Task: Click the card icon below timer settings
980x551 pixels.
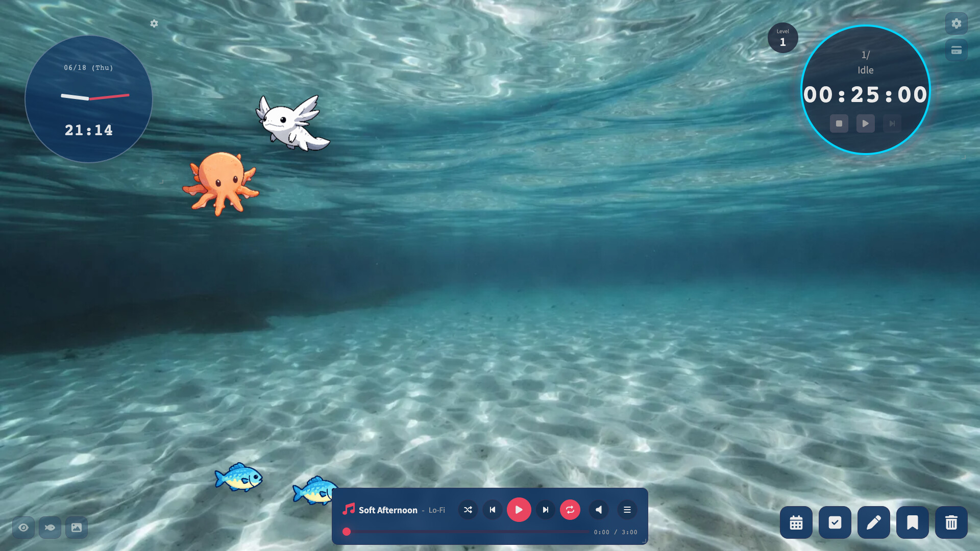Action: pos(957,50)
